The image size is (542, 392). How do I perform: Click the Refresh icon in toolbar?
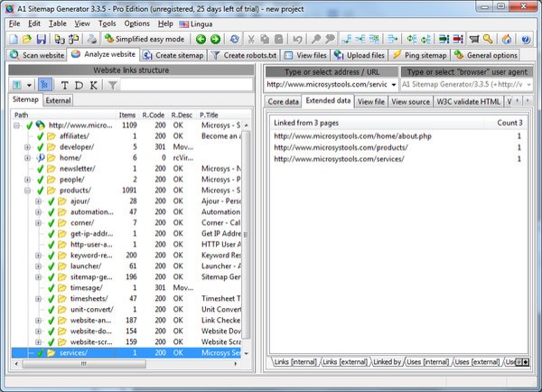coord(235,39)
